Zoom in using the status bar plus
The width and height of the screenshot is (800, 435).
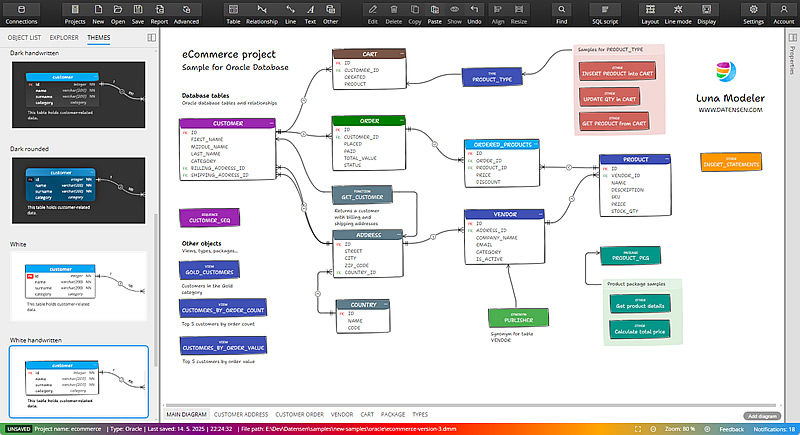tap(707, 429)
